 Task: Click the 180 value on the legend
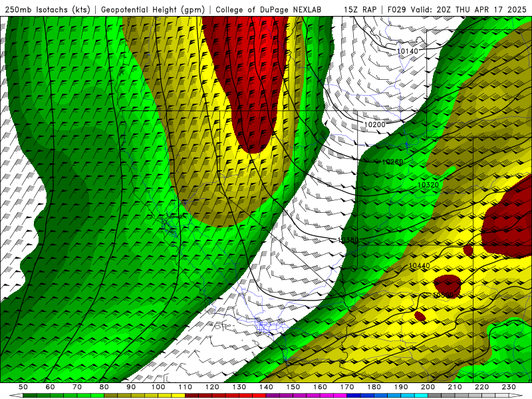374,387
